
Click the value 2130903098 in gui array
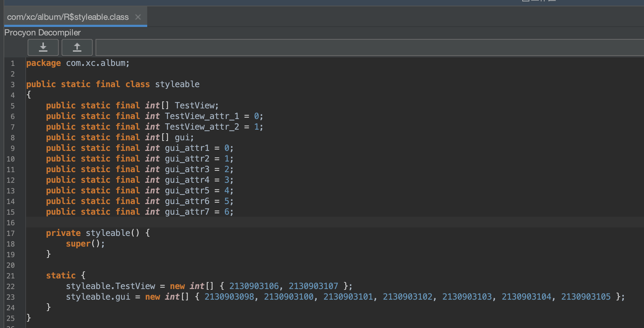(229, 297)
